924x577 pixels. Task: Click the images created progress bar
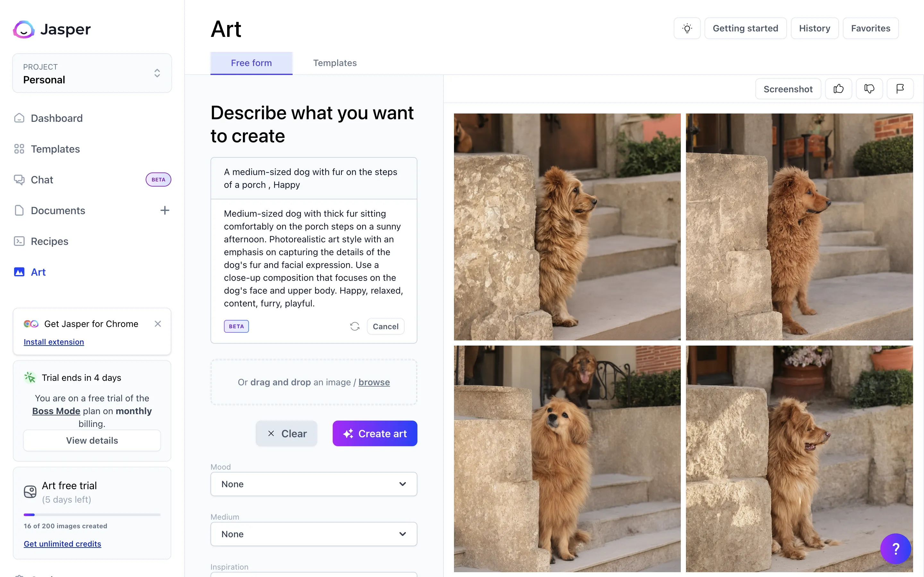click(92, 515)
